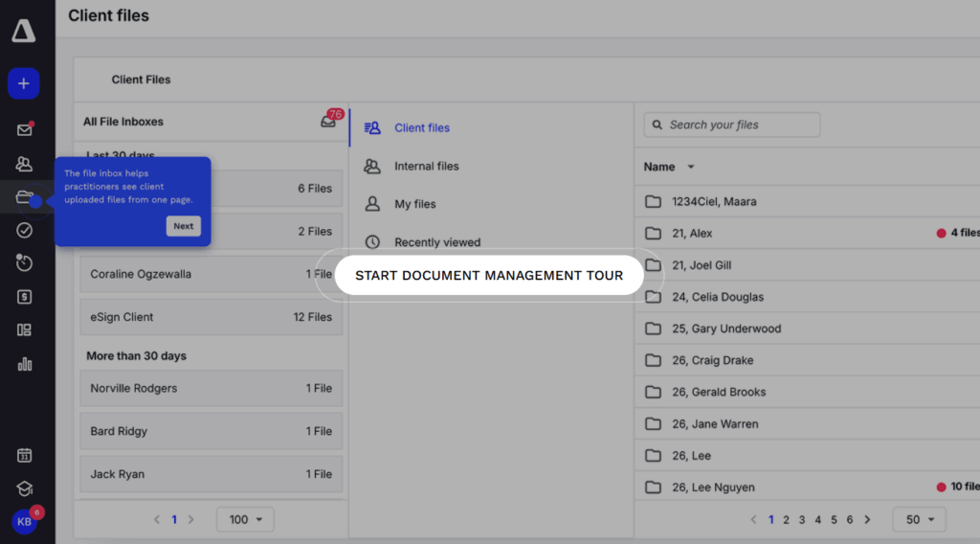Open the reports bar chart icon
Viewport: 980px width, 544px height.
(25, 364)
